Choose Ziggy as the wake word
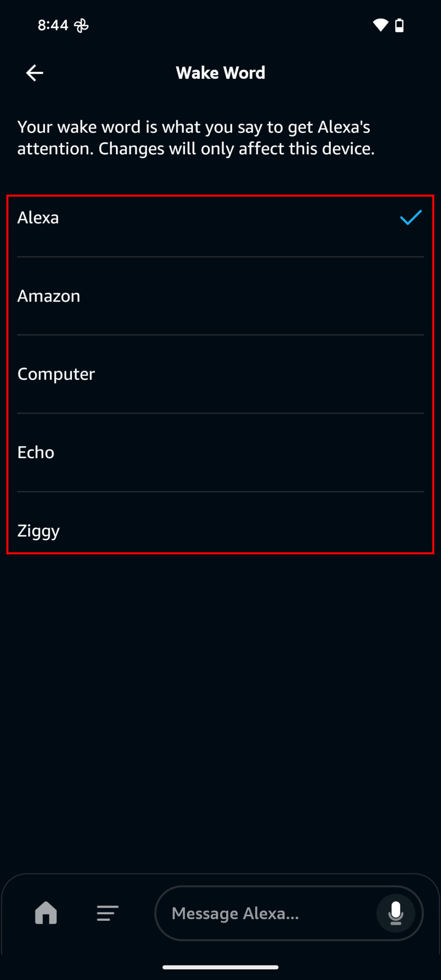 [x=38, y=530]
